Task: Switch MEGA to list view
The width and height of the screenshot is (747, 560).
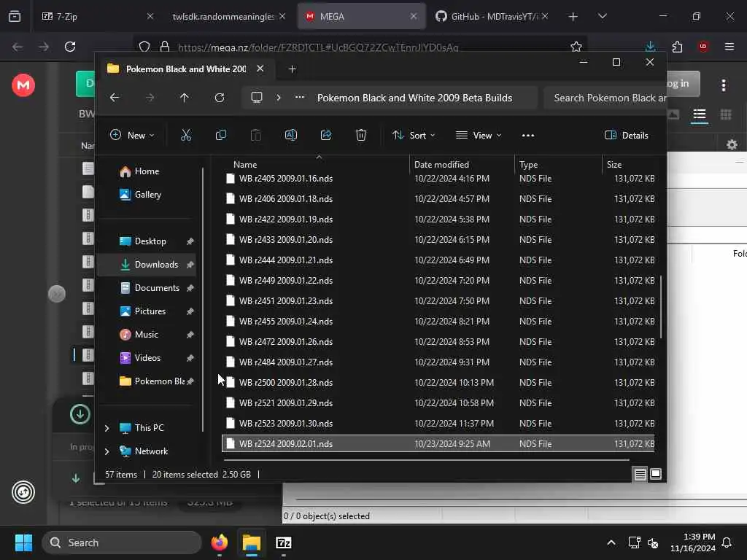Action: [700, 114]
